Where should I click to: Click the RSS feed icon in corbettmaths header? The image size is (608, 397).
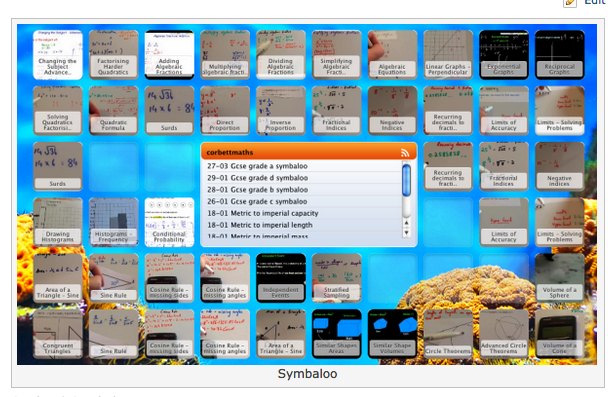[x=405, y=153]
